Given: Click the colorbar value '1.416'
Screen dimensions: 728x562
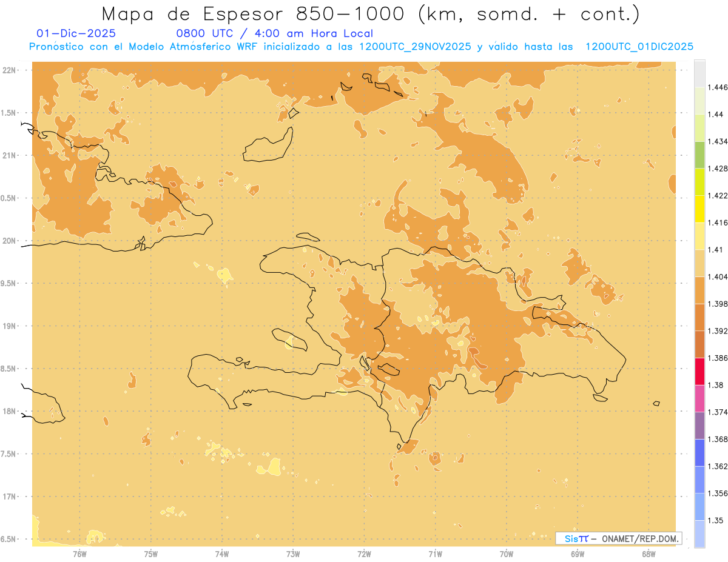Looking at the screenshot, I should pos(718,222).
